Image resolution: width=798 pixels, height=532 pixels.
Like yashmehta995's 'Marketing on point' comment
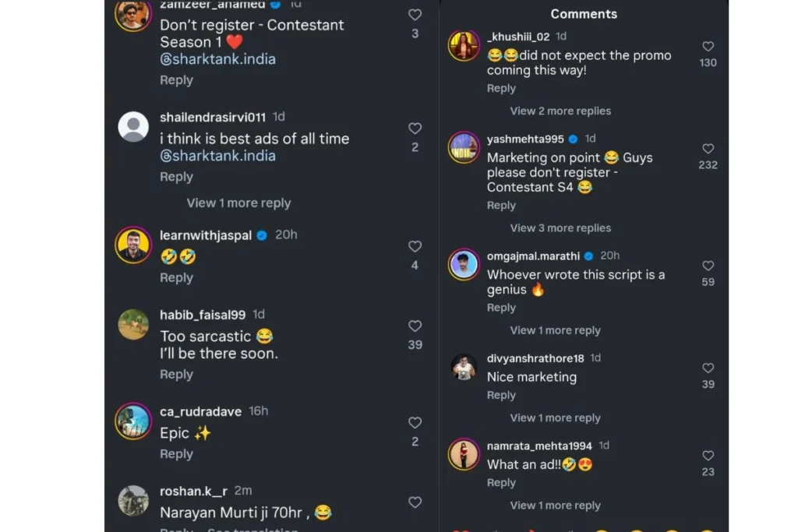point(708,149)
